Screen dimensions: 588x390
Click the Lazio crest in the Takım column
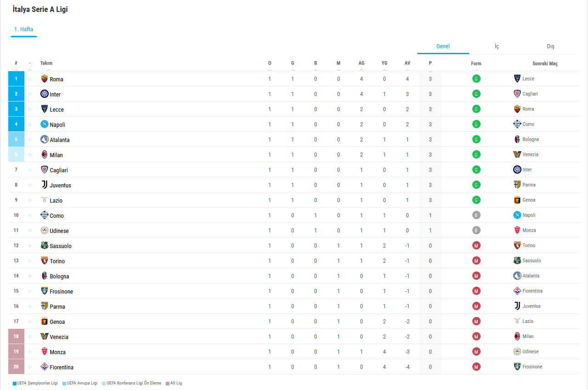tap(45, 200)
